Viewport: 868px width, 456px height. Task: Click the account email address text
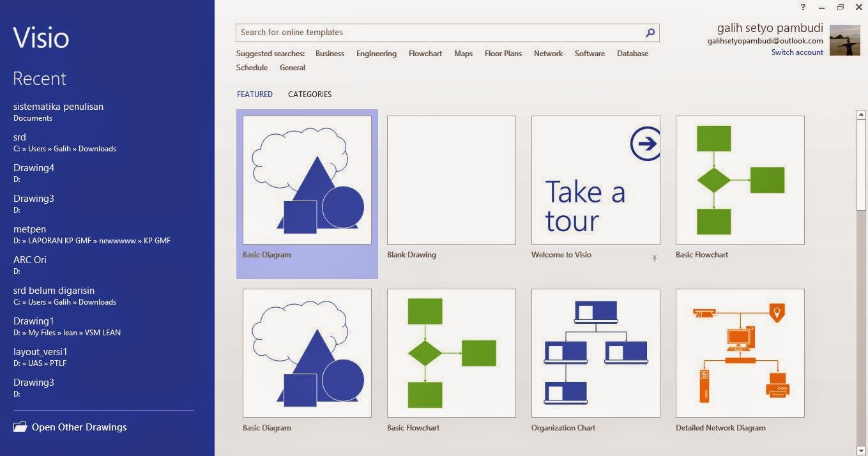[765, 41]
